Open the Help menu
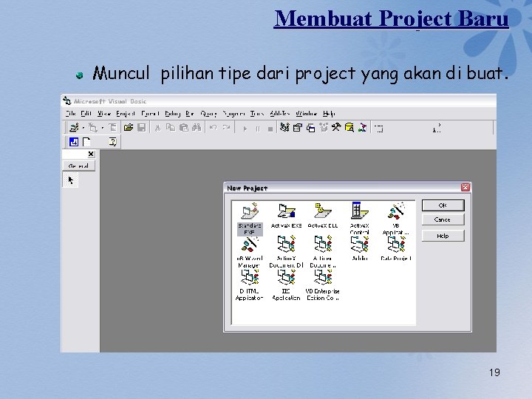532x399 pixels. (329, 113)
